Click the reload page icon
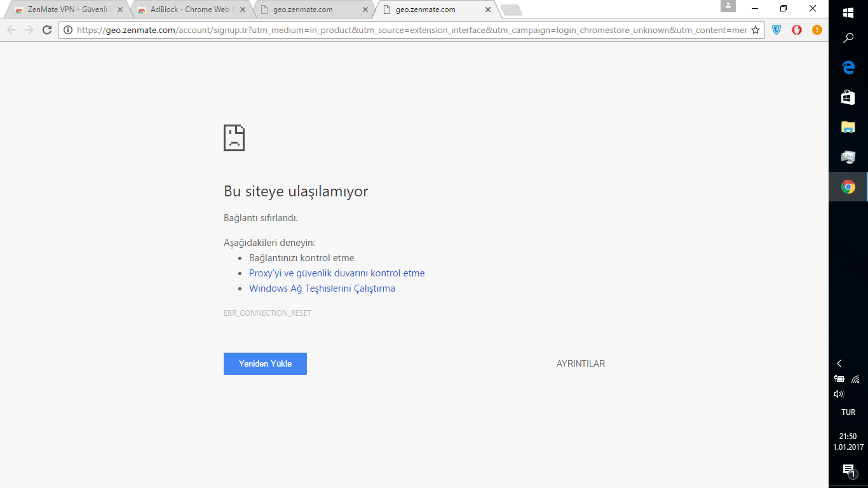Viewport: 868px width, 488px height. (46, 30)
